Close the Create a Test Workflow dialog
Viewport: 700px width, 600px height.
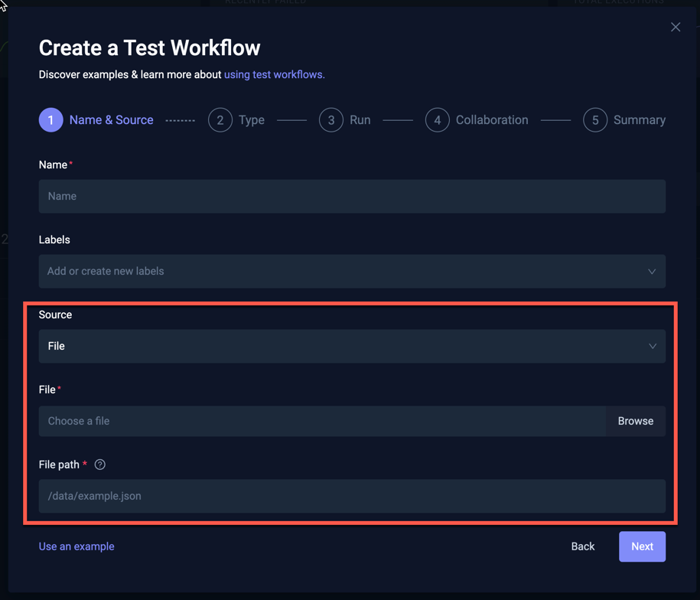tap(676, 27)
